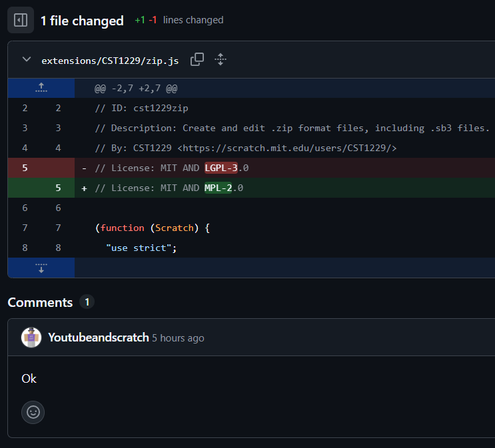Click new line number 5 in diff
This screenshot has width=495, height=448.
tap(58, 188)
